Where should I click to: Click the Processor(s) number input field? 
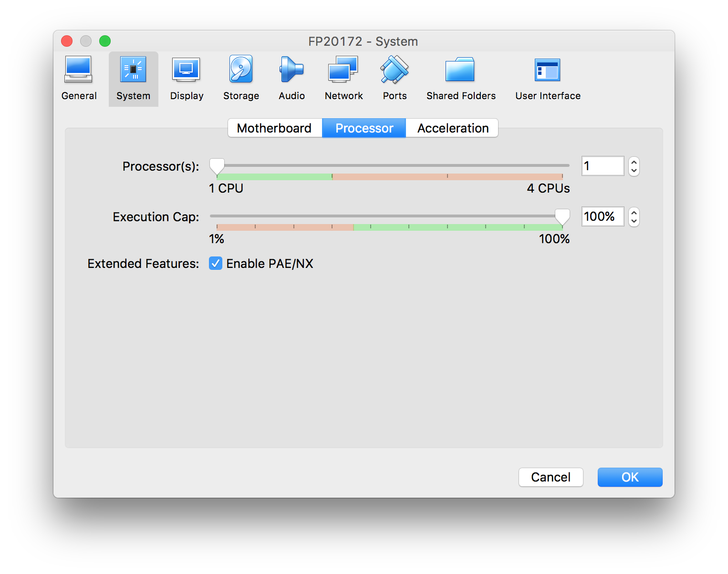coord(603,166)
